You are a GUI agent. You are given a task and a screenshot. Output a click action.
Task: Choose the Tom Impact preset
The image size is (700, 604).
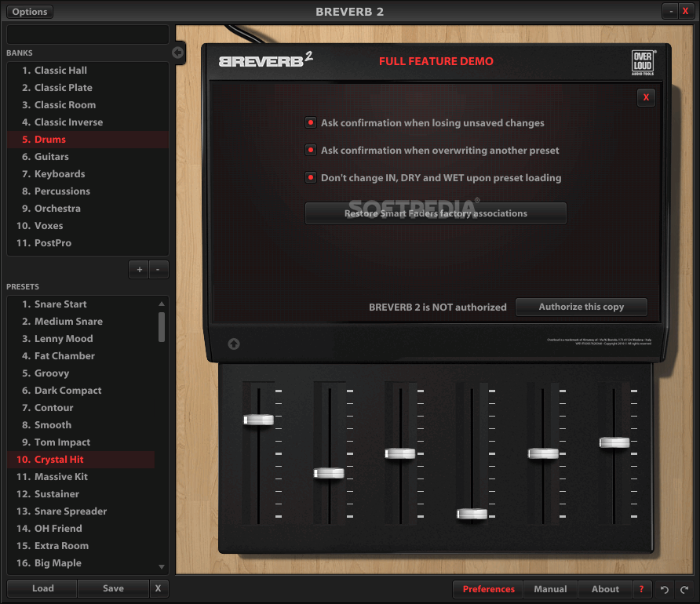81,442
